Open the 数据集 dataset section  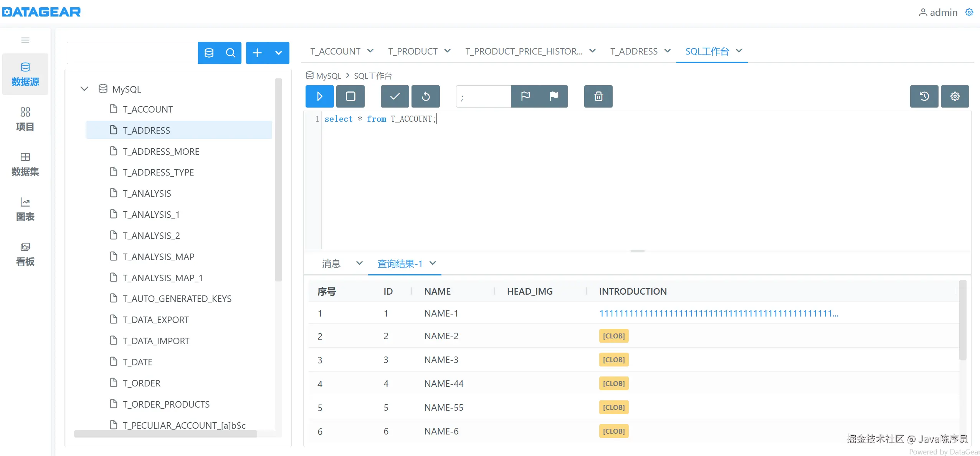[x=25, y=164]
